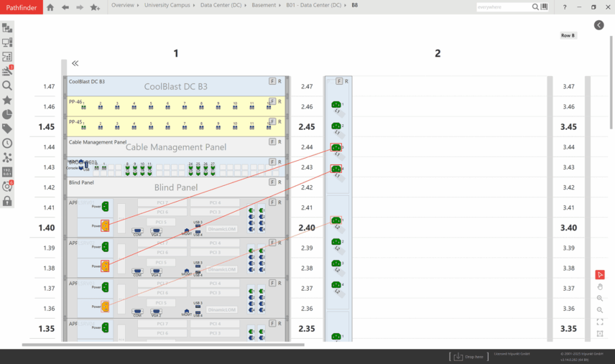
Task: Open the history clock icon in the sidebar
Action: click(x=7, y=143)
